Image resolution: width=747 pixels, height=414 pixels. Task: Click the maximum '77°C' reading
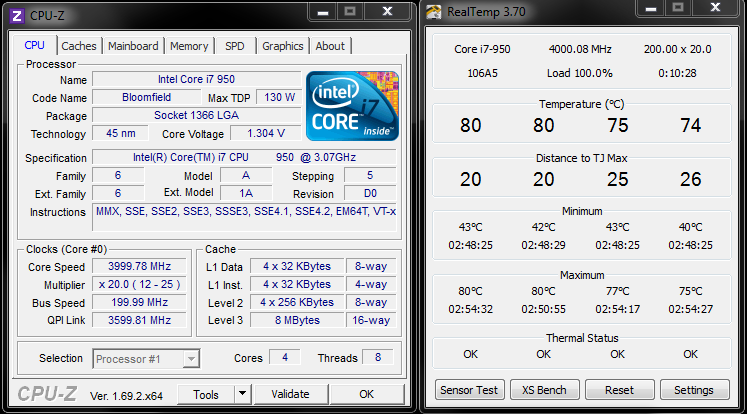point(617,291)
